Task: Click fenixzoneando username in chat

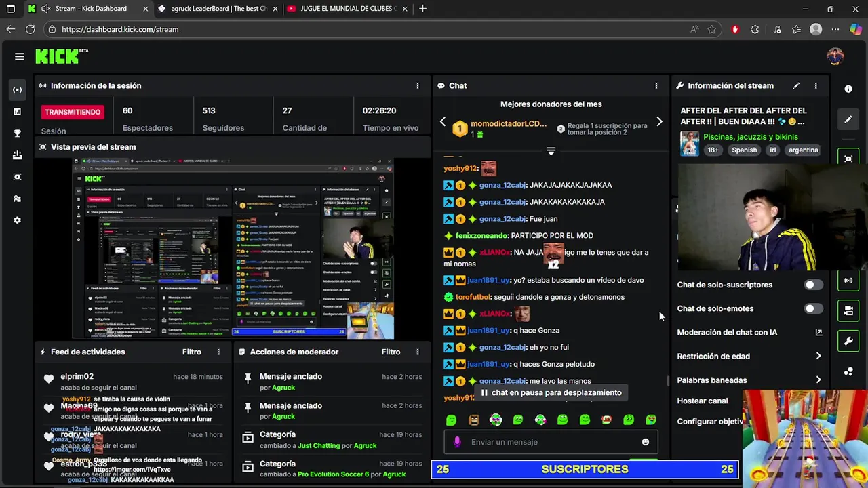Action: [481, 236]
